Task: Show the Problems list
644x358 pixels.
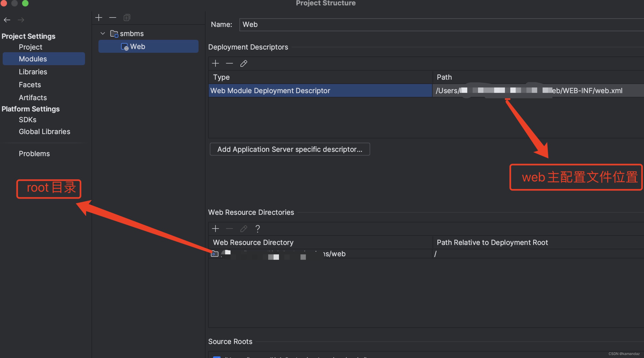Action: (34, 154)
